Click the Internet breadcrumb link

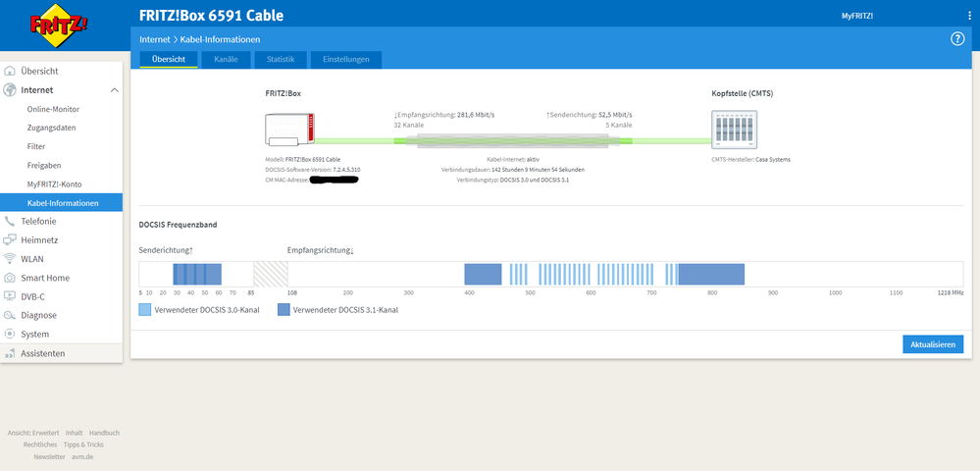154,39
